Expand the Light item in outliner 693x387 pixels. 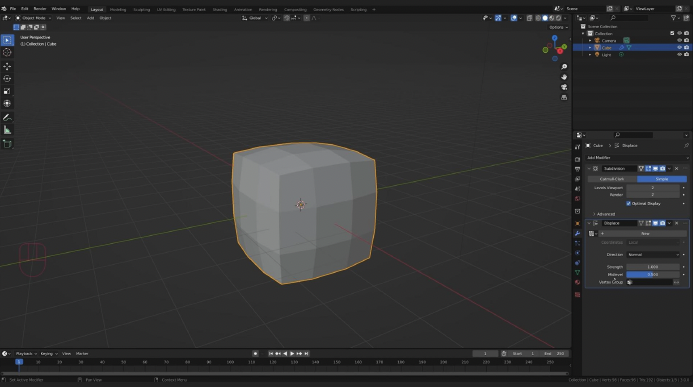(590, 54)
